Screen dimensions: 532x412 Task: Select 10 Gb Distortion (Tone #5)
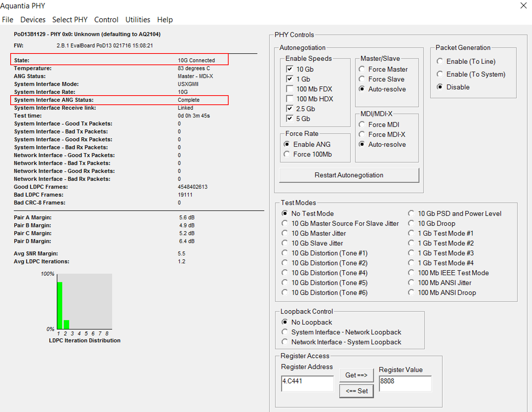point(285,283)
